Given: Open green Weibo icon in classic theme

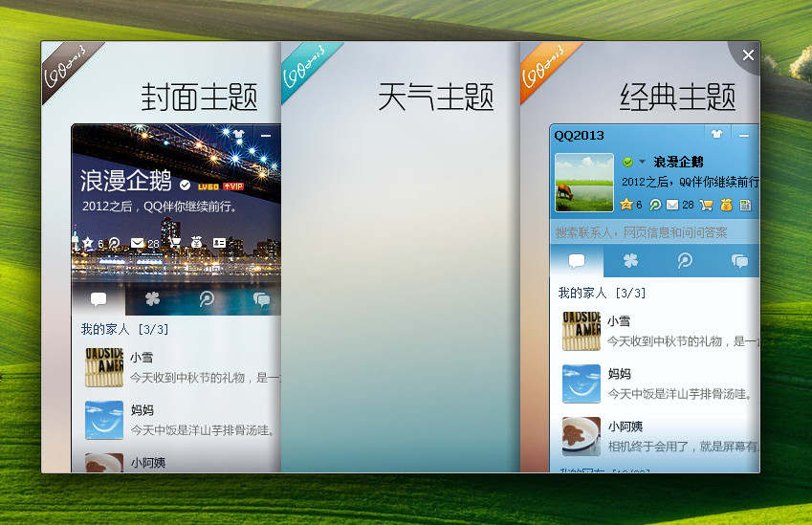Looking at the screenshot, I should [655, 205].
